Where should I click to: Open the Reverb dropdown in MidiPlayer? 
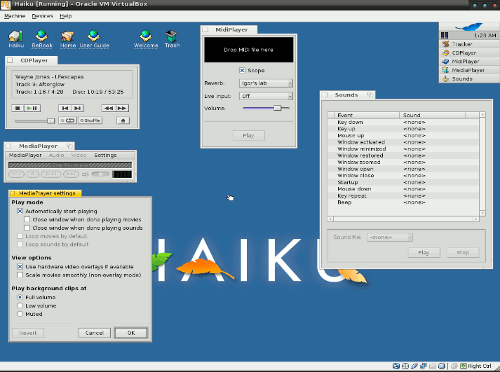[266, 83]
